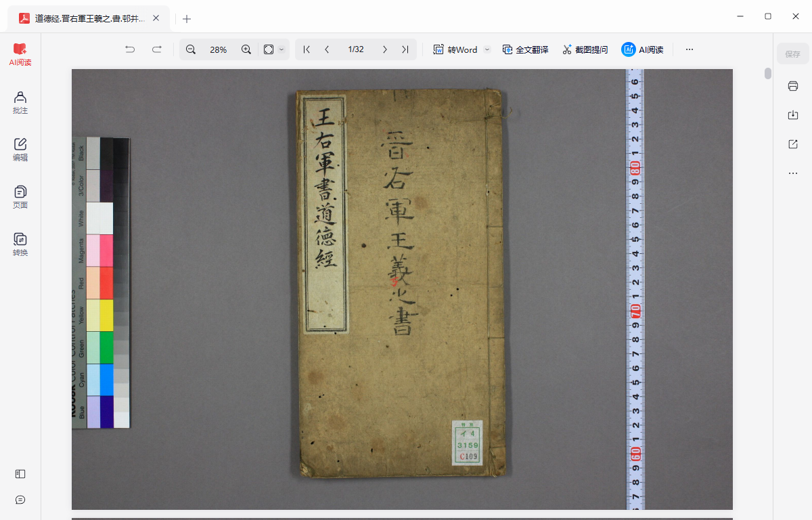The width and height of the screenshot is (812, 520).
Task: Click the vertical scrollbar thumb
Action: [768, 74]
